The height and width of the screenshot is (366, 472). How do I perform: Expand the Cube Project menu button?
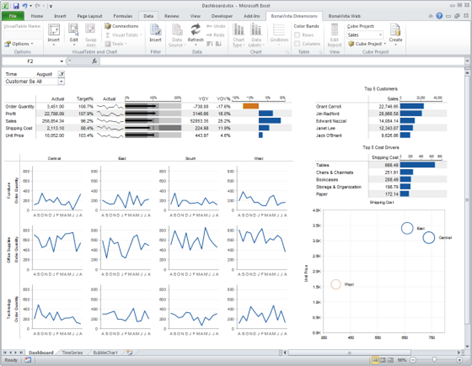[x=367, y=44]
